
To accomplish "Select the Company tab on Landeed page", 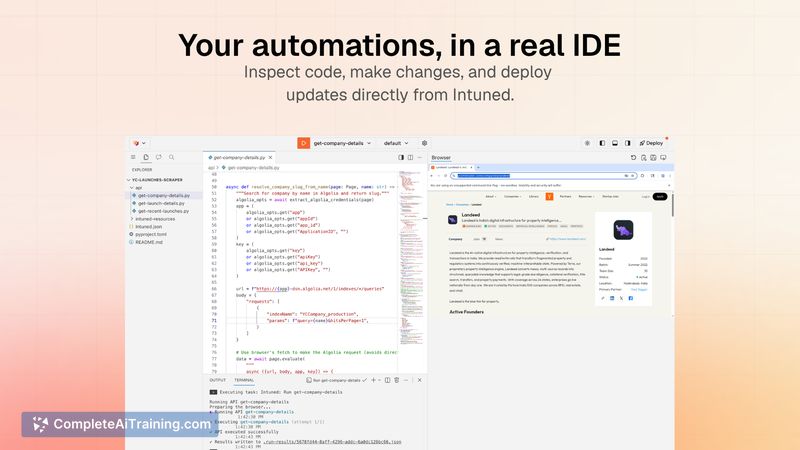I will pyautogui.click(x=456, y=239).
